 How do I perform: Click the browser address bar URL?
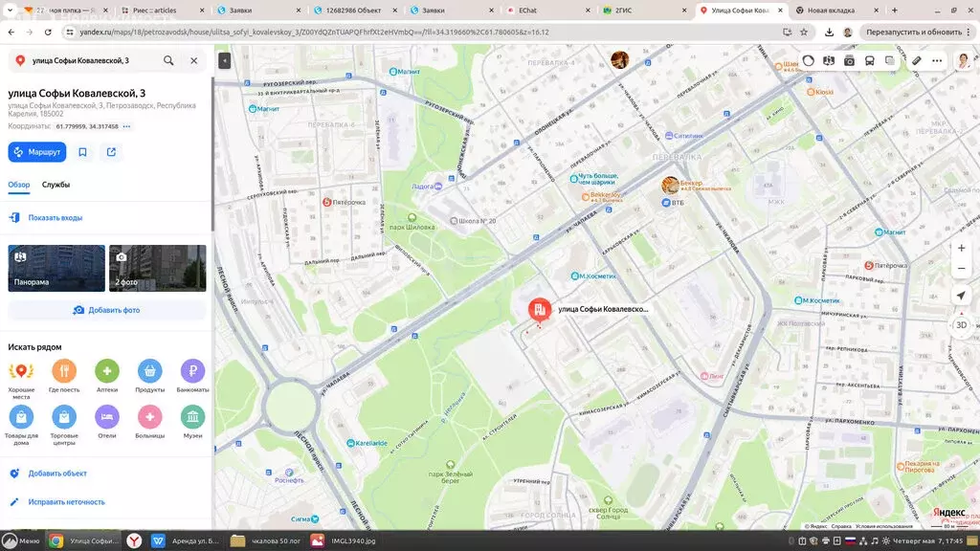click(314, 32)
